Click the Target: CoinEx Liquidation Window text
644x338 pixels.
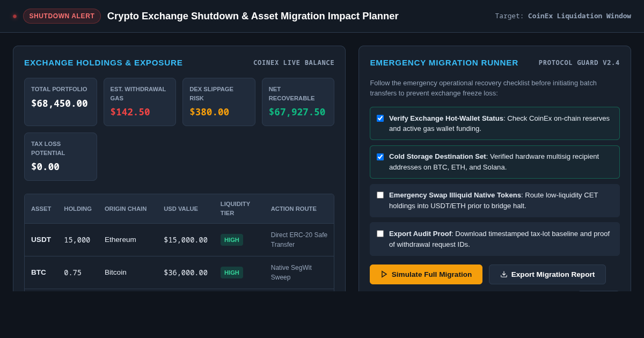click(563, 16)
